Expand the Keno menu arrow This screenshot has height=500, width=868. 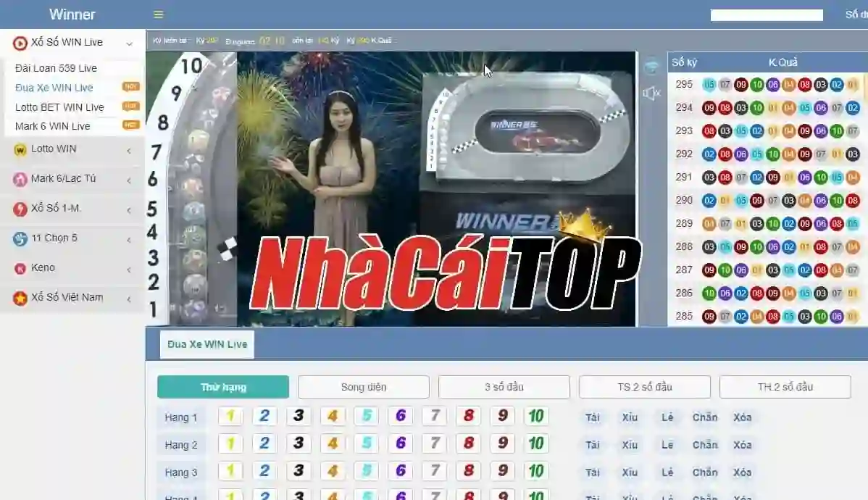(x=129, y=270)
